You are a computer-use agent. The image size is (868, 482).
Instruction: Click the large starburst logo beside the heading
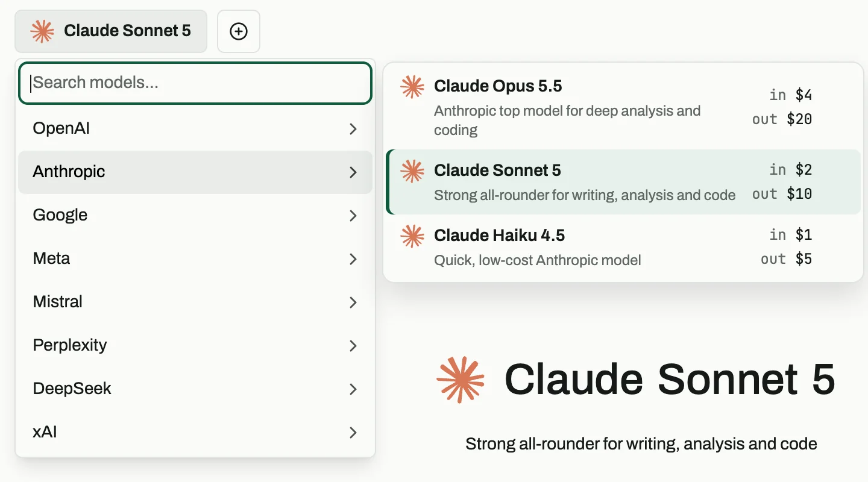(x=461, y=380)
